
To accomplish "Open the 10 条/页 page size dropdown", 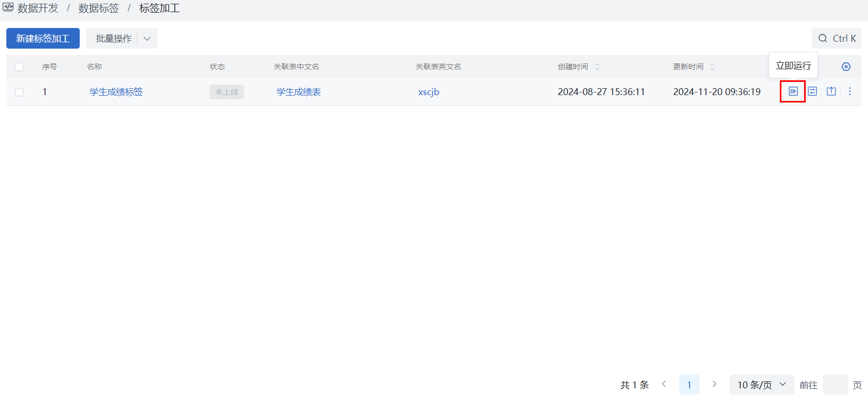I will point(762,385).
